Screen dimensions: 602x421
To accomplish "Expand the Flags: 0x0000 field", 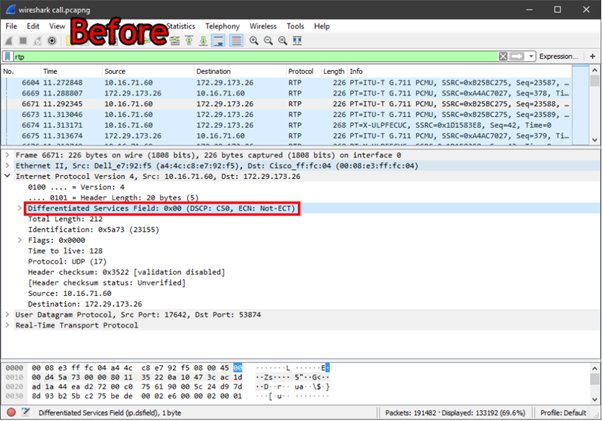I will click(20, 240).
